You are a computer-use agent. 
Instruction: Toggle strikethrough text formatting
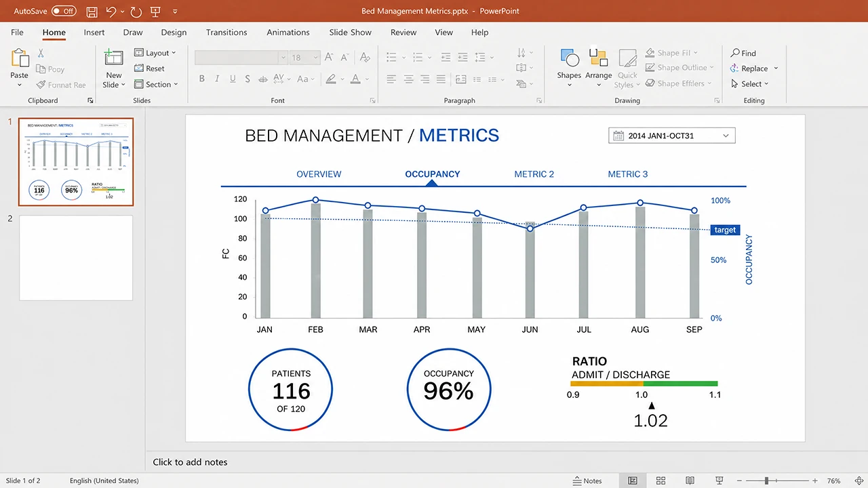tap(264, 79)
